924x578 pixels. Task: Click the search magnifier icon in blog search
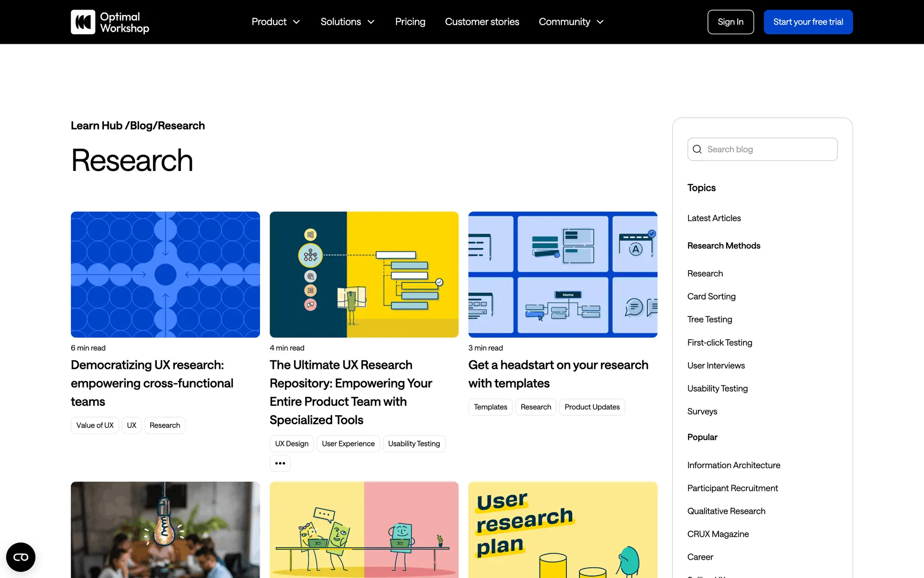(x=697, y=149)
